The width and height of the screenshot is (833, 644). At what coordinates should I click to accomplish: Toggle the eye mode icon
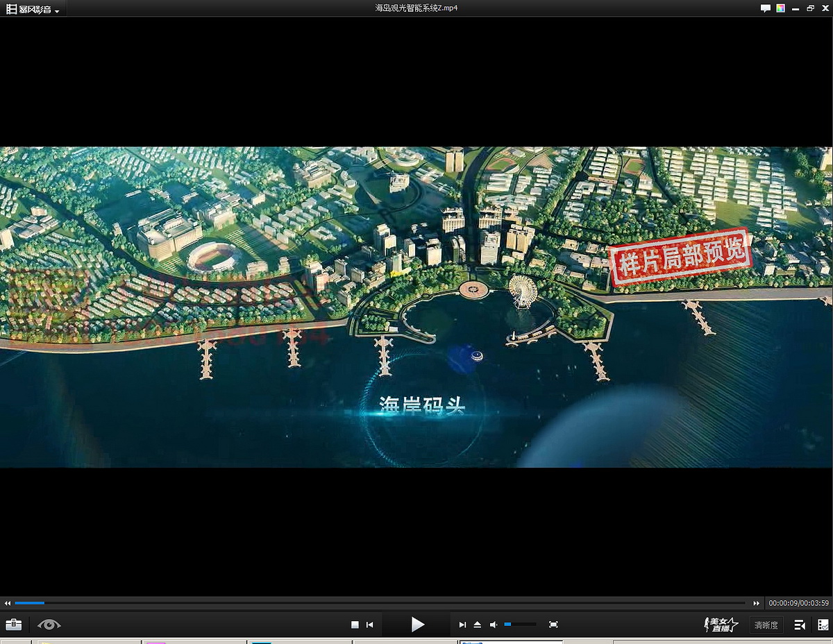49,625
